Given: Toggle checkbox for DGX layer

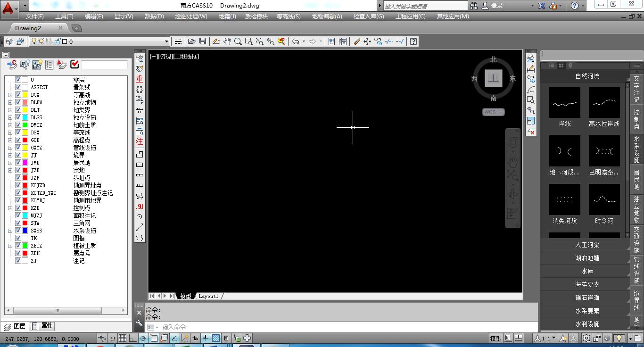Looking at the screenshot, I should [x=18, y=95].
